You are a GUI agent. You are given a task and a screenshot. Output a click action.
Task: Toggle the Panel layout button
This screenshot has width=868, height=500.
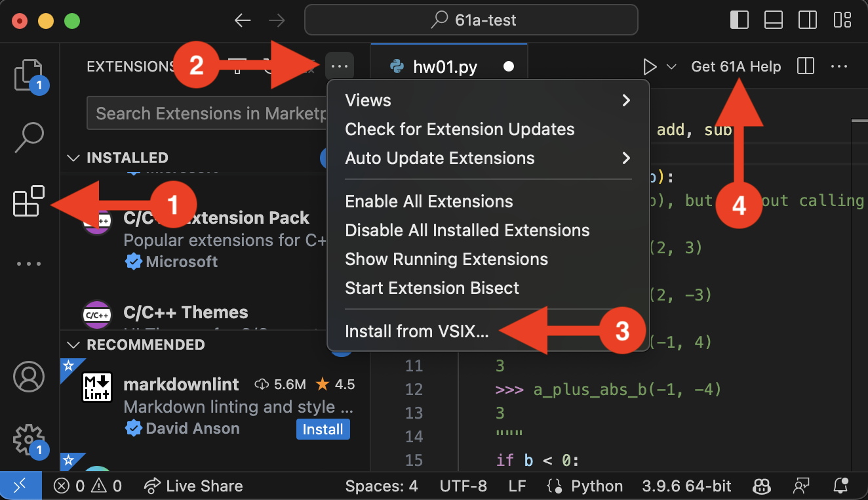774,20
